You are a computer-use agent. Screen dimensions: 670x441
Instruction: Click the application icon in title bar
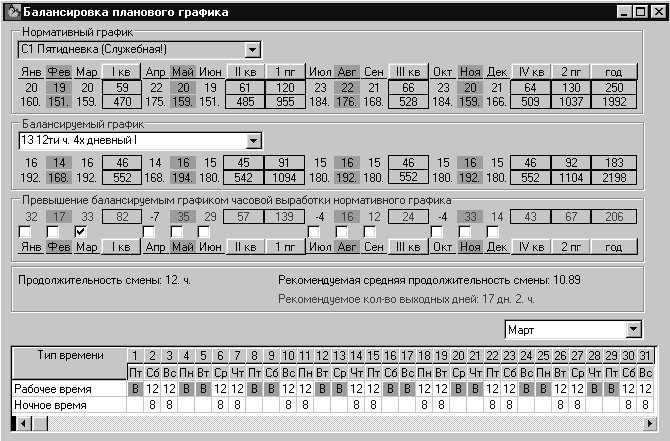[14, 12]
